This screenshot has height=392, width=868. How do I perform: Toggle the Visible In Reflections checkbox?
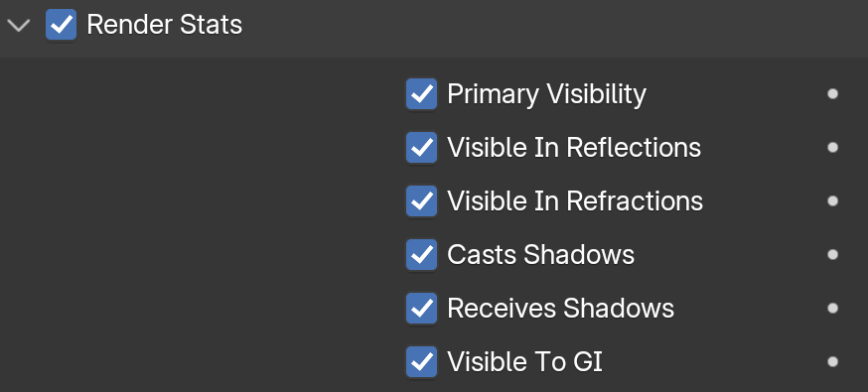pos(421,148)
